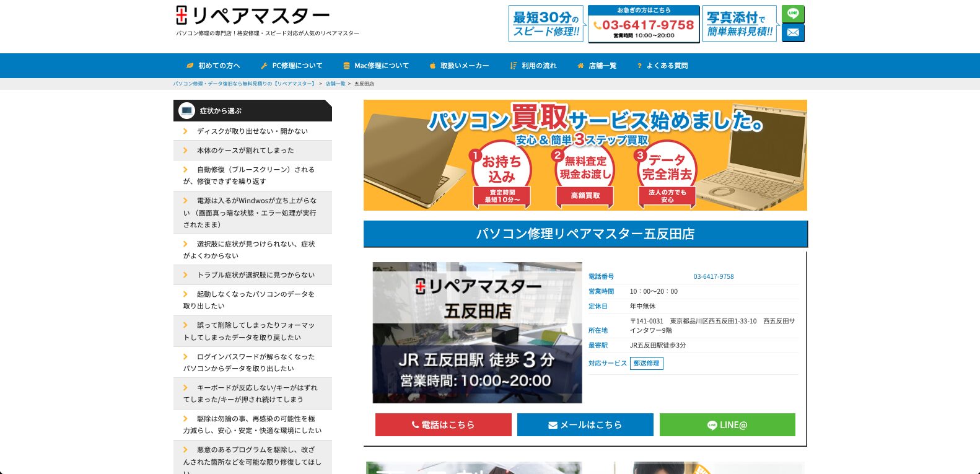The image size is (980, 474).
Task: Click the phone icon in 電話はこちら button
Action: pyautogui.click(x=415, y=425)
